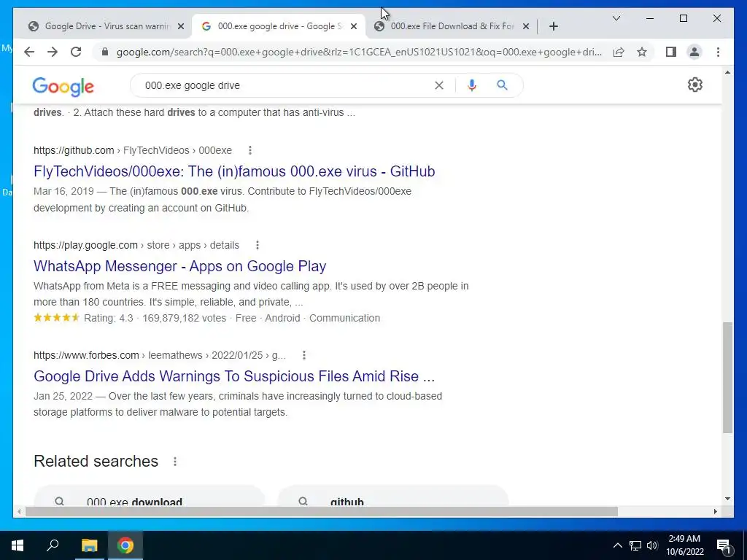Open Forbes Google Drive Adds Warnings article
The width and height of the screenshot is (747, 560).
234,376
